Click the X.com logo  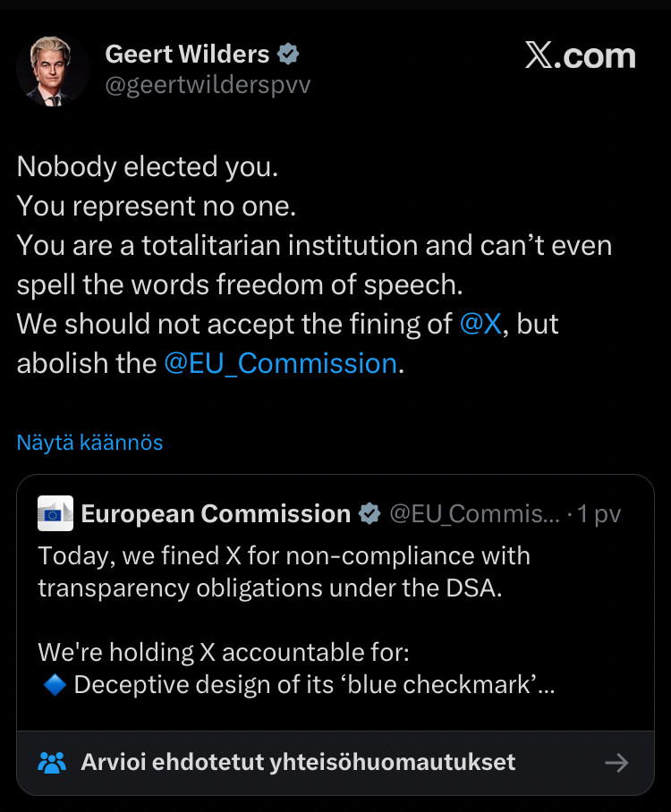pyautogui.click(x=580, y=56)
